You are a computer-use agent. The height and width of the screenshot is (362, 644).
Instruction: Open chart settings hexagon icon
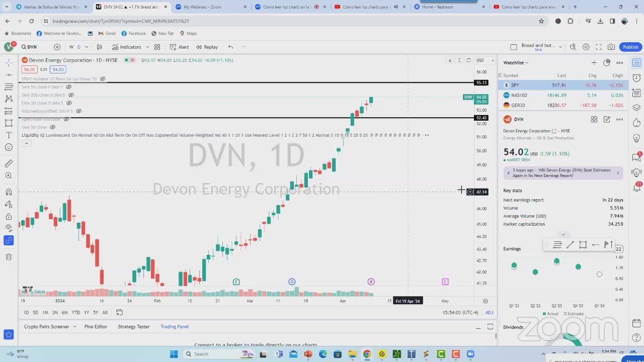tap(586, 47)
